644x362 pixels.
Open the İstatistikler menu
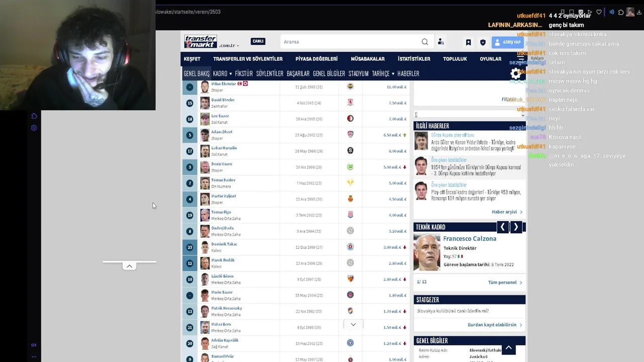pos(414,59)
